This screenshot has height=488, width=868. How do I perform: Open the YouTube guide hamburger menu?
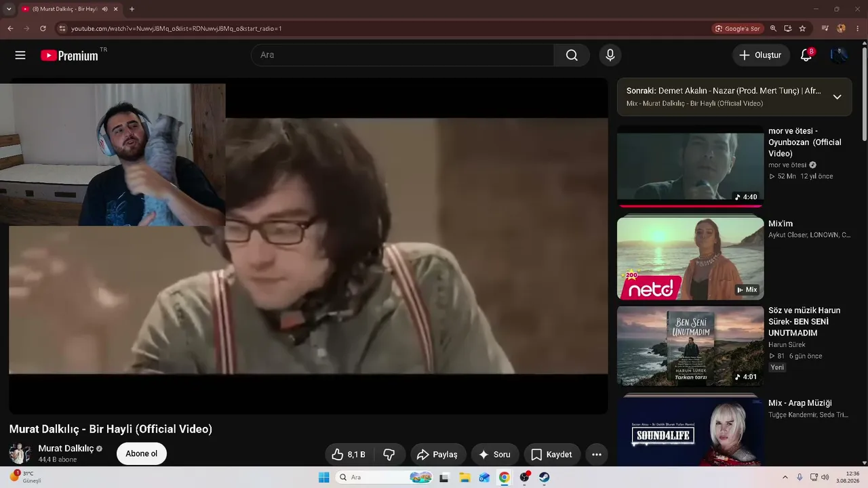click(x=20, y=56)
